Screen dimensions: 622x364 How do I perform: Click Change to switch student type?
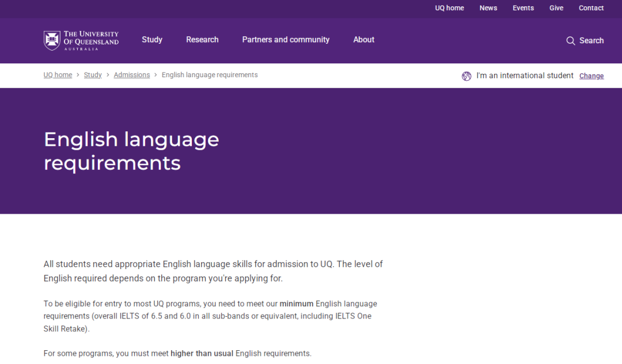pos(591,76)
